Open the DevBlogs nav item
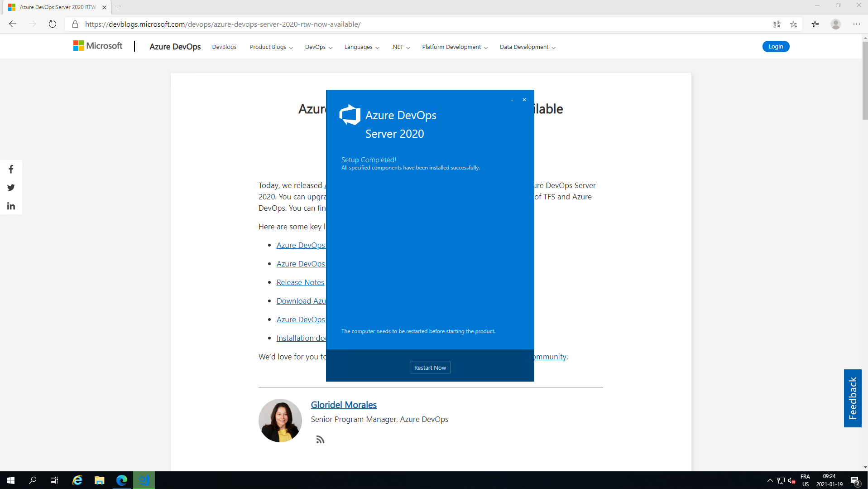Viewport: 868px width, 489px height. (x=224, y=47)
